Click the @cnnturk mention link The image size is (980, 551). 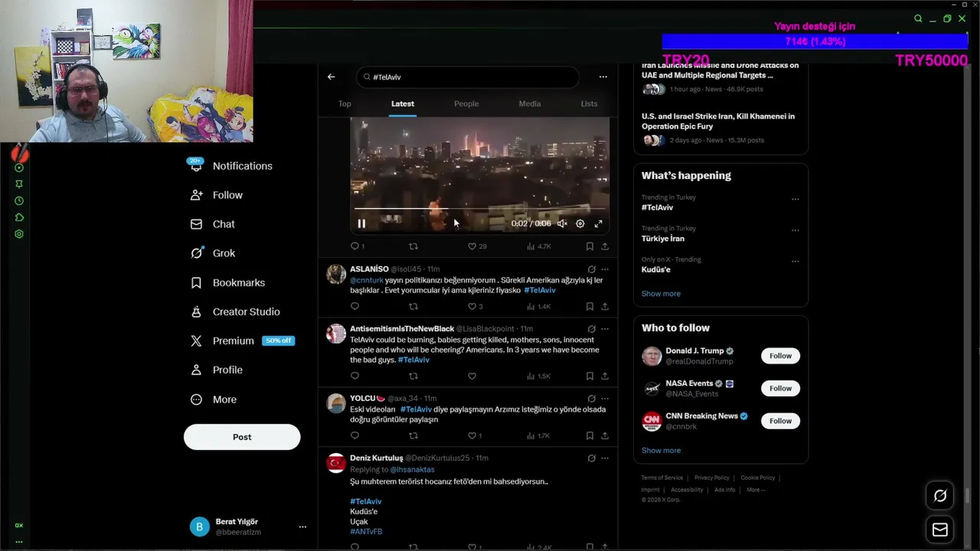(367, 280)
